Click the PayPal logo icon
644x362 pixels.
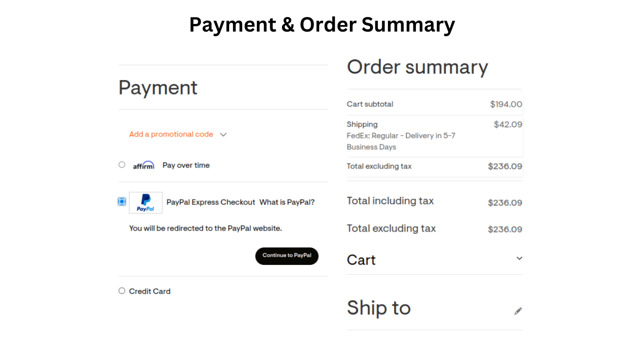click(x=146, y=203)
